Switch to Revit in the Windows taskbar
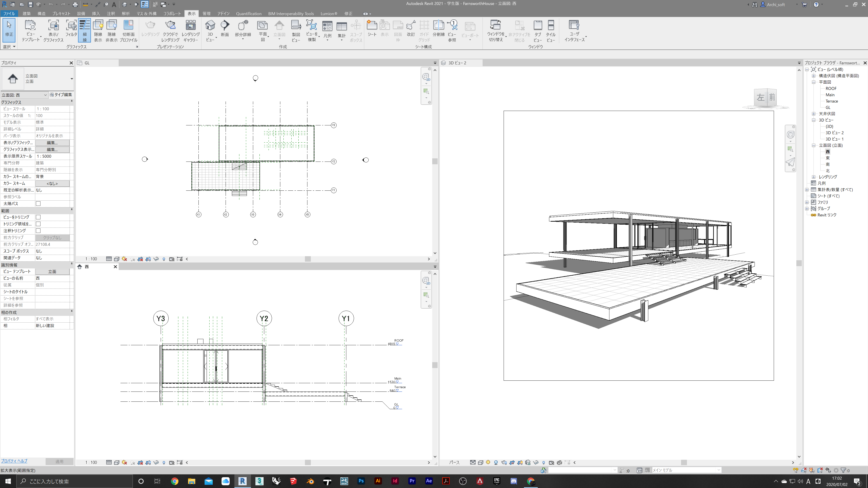This screenshot has width=868, height=488. [242, 481]
